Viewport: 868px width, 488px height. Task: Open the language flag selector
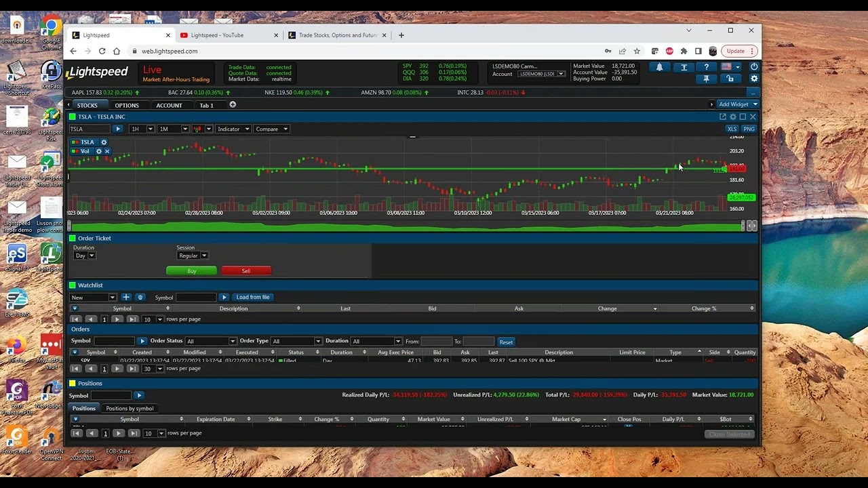pos(730,67)
